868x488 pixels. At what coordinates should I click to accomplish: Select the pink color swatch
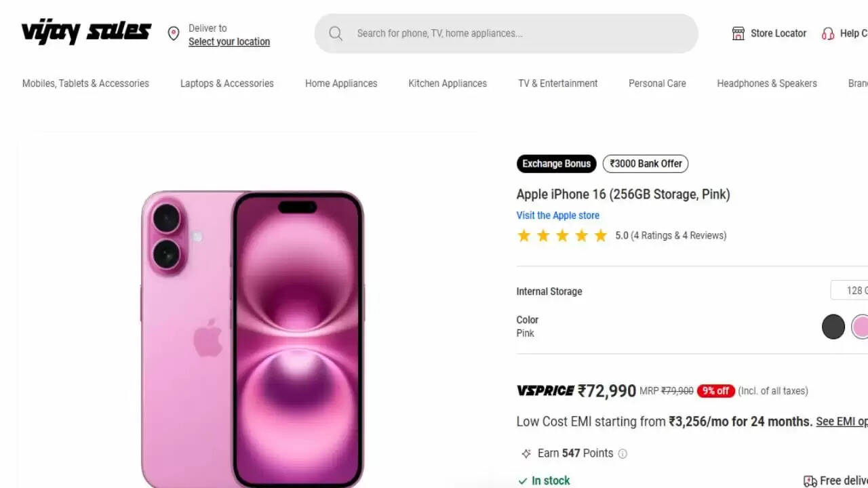point(859,326)
